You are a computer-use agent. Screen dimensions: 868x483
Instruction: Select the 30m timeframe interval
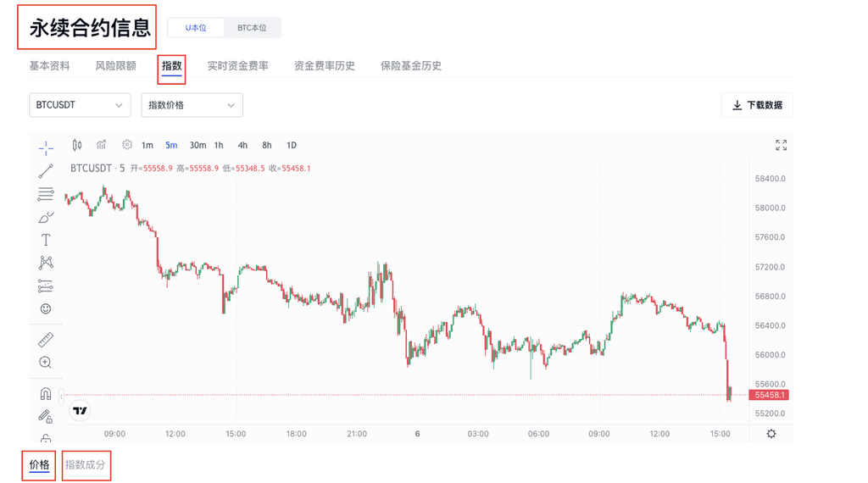pyautogui.click(x=198, y=145)
